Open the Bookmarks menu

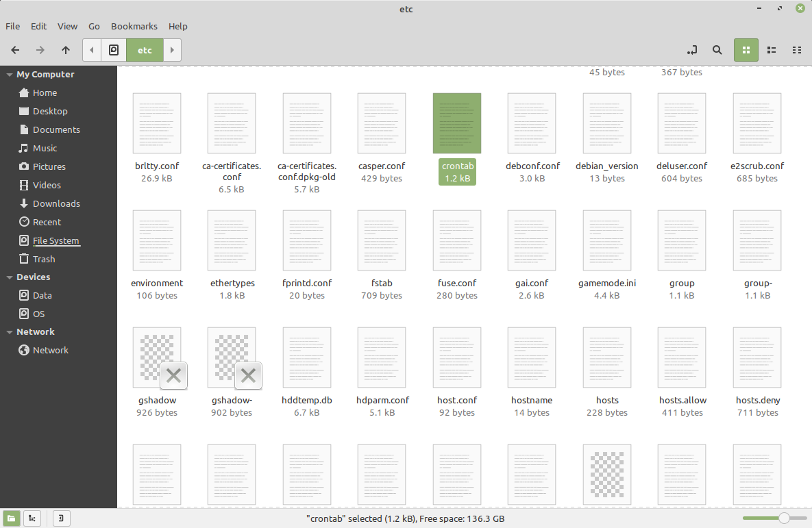134,27
